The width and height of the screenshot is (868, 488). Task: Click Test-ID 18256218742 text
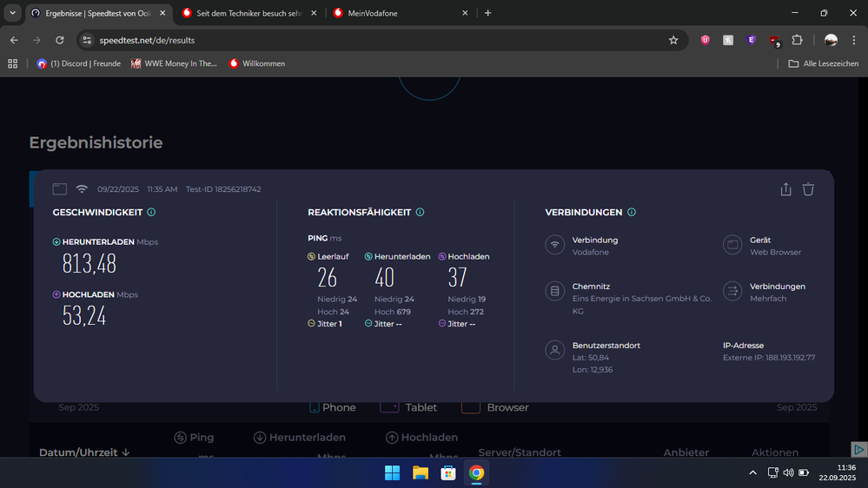click(x=223, y=189)
